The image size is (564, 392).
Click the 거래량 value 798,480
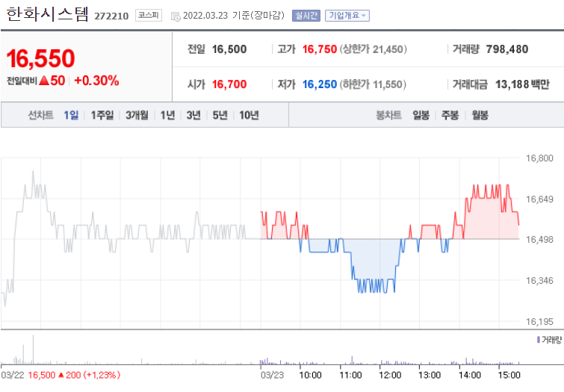point(506,49)
